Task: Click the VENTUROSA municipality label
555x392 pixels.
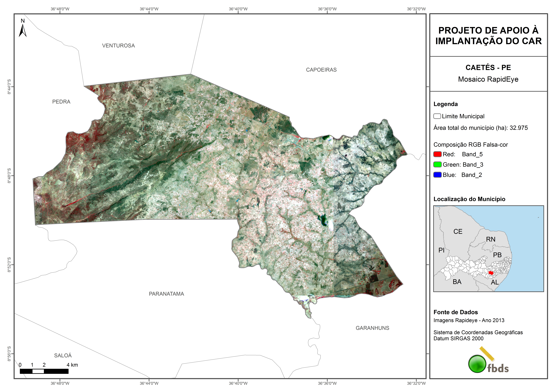Action: coord(118,46)
